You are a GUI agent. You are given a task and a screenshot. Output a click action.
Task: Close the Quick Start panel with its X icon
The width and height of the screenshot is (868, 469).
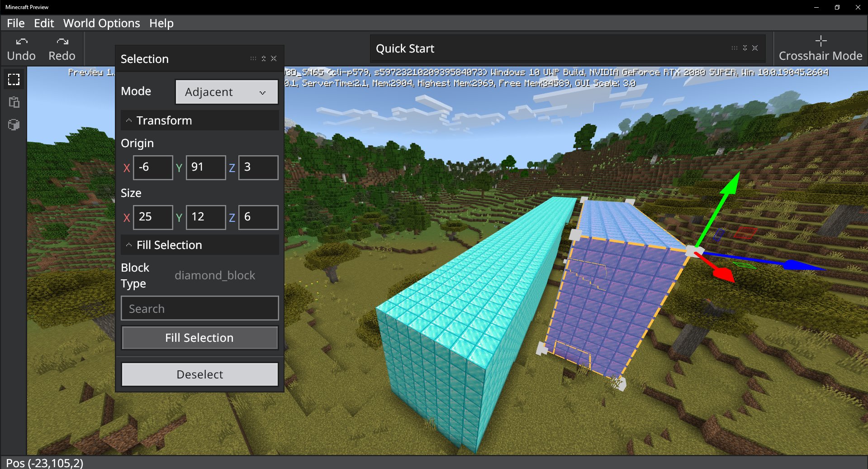click(755, 48)
